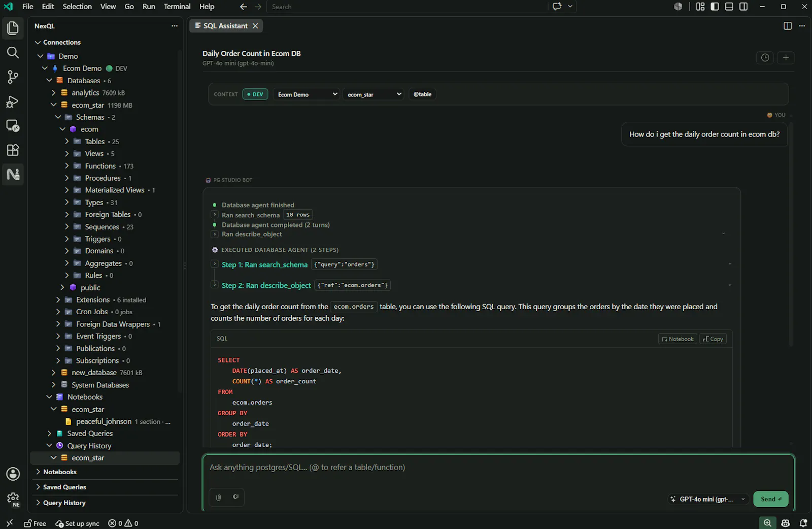Open the ecom_star database dropdown

[x=374, y=94]
